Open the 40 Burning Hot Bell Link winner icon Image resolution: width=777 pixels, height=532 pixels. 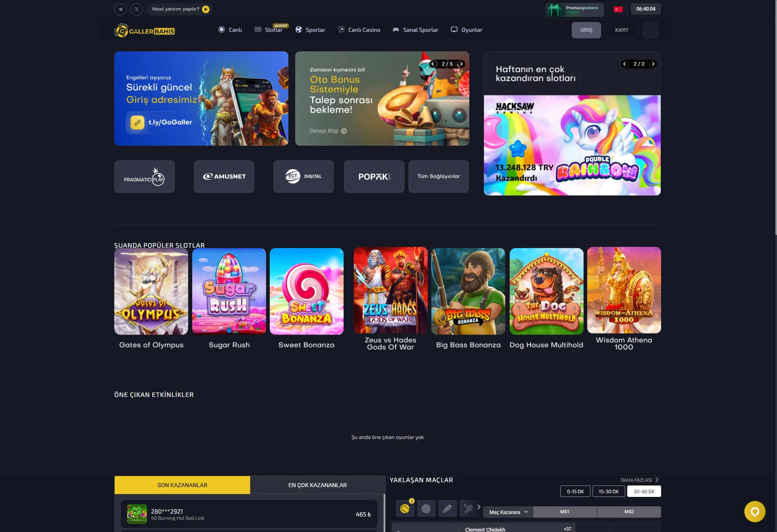[137, 514]
